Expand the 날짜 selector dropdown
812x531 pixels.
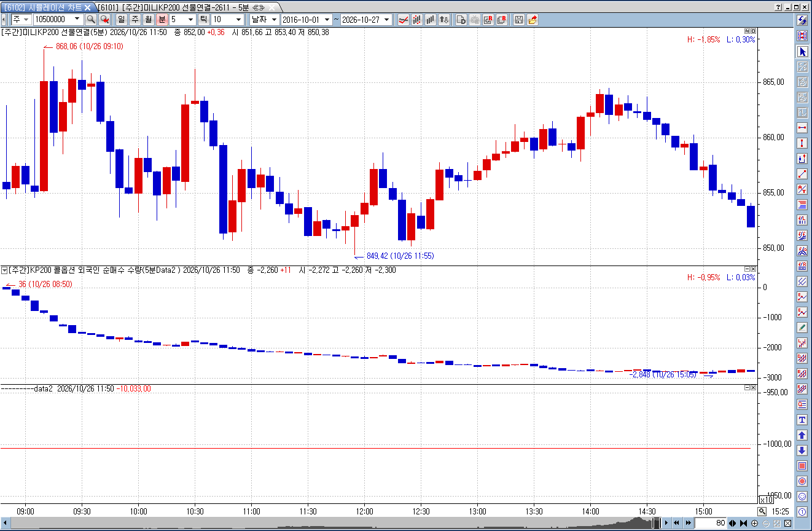pos(264,20)
